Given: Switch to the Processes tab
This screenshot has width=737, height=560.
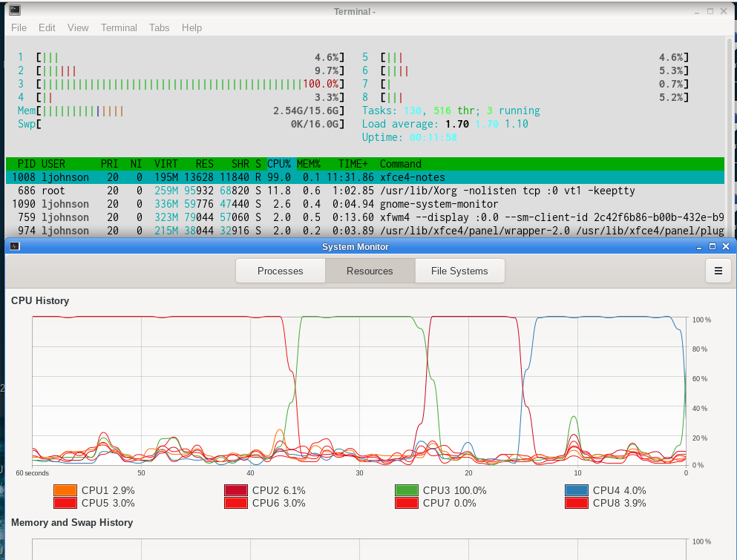Looking at the screenshot, I should (280, 271).
